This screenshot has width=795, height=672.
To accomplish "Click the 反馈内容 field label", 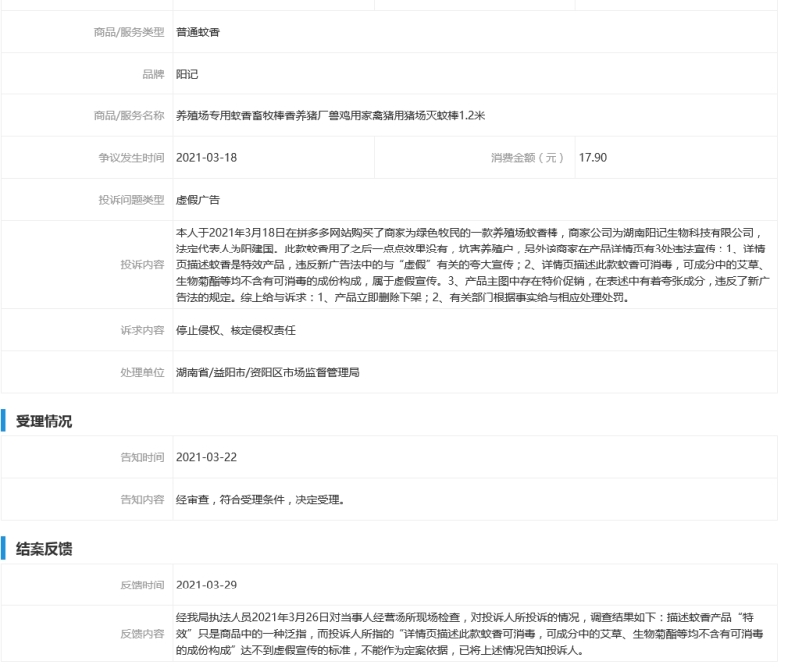I will (x=140, y=632).
